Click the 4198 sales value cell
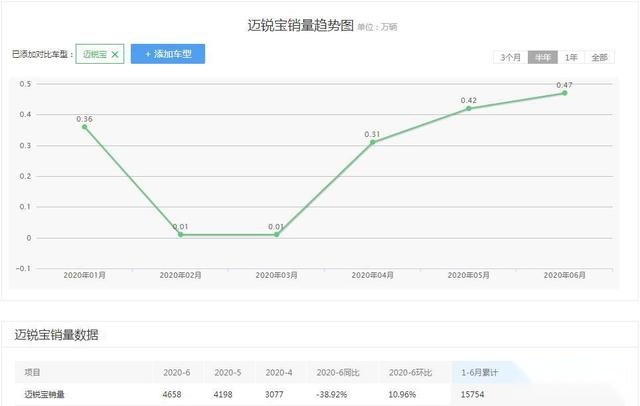This screenshot has width=640, height=406. click(223, 395)
